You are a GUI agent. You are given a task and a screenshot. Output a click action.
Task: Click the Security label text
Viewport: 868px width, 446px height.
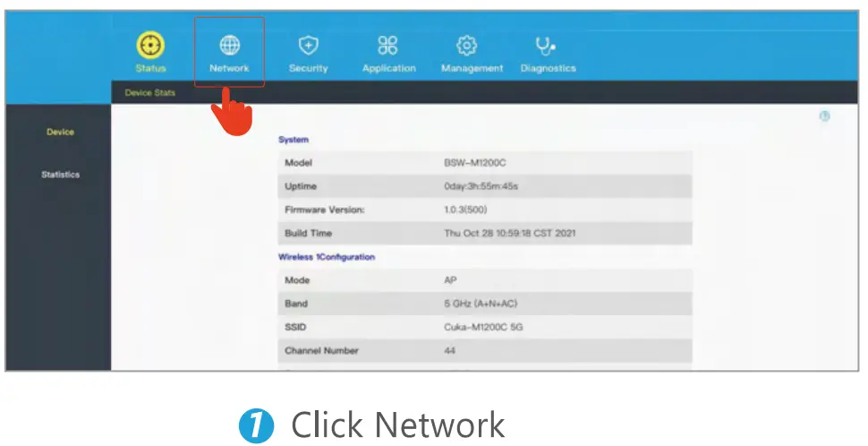tap(309, 68)
